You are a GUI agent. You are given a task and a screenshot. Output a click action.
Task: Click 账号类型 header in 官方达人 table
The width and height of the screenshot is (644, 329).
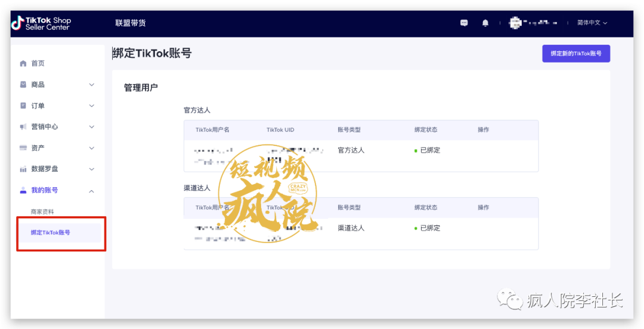coord(349,130)
